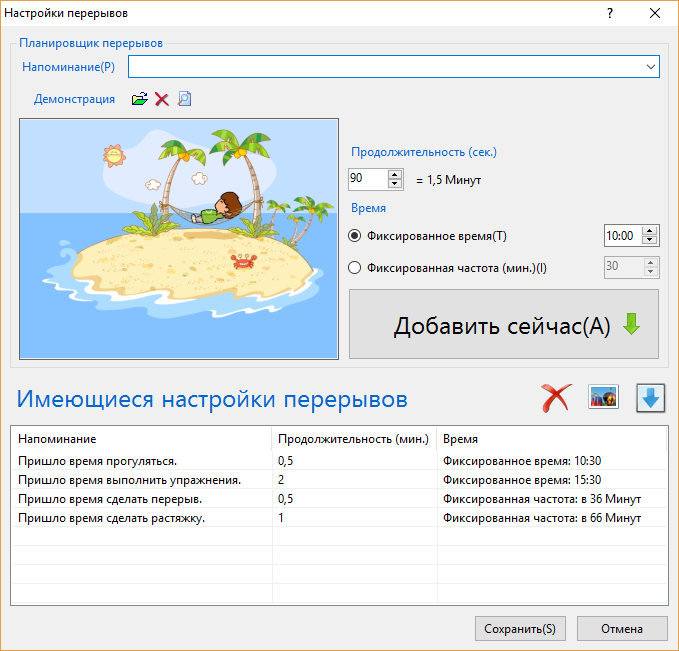The height and width of the screenshot is (651, 679).
Task: Expand the Напоминание dropdown list
Action: pyautogui.click(x=650, y=67)
